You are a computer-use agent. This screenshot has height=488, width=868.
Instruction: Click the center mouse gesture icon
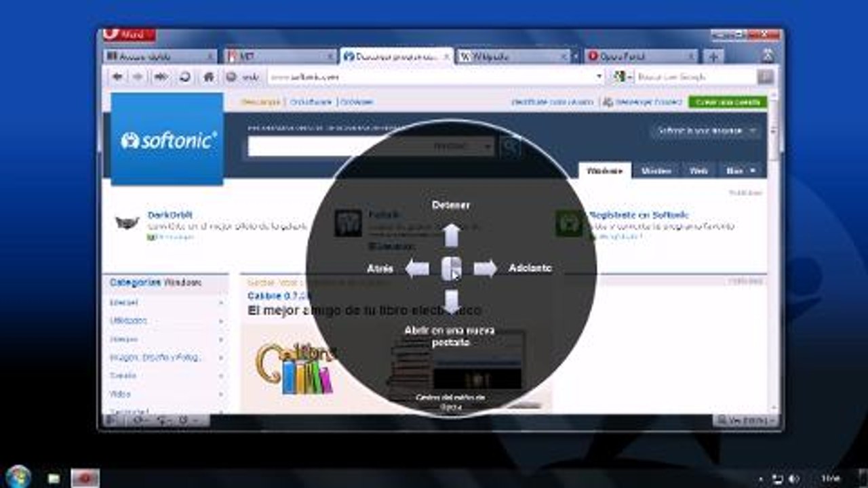click(452, 268)
